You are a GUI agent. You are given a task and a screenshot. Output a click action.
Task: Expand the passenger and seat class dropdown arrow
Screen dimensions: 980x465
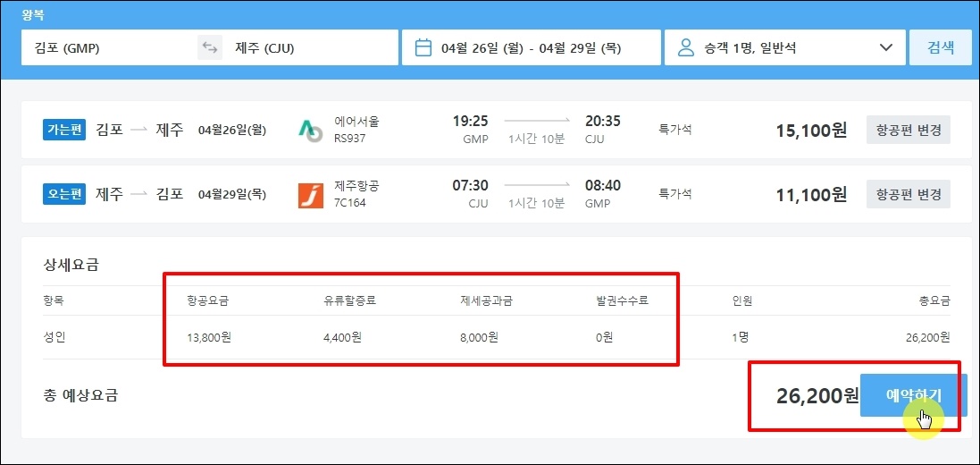pos(885,48)
